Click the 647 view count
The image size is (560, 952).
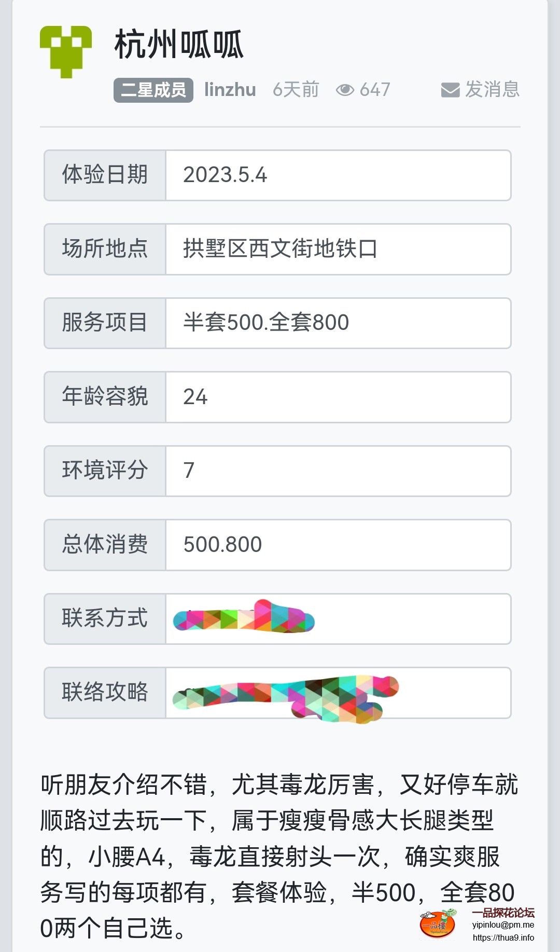375,90
